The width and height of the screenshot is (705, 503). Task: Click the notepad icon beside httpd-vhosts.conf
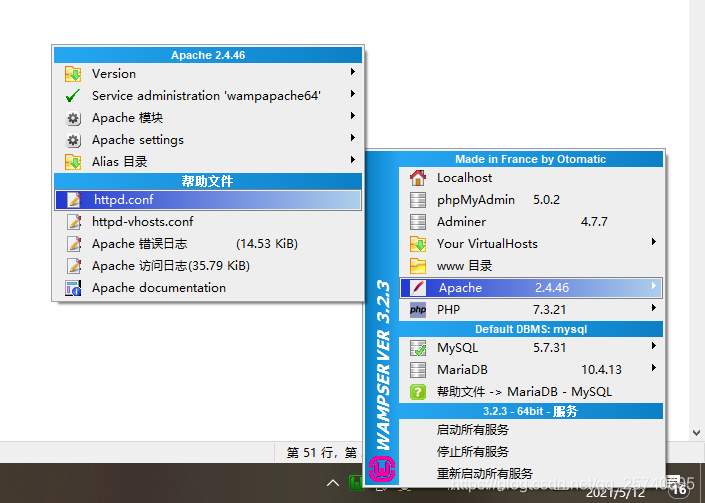[74, 222]
